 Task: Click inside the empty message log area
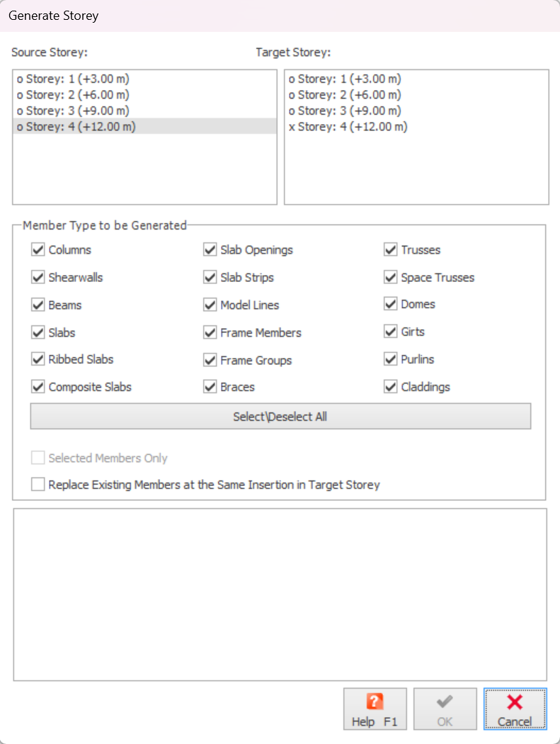tap(280, 594)
